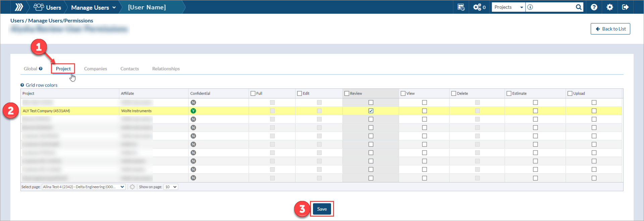Switch to the Relationships tab
This screenshot has width=644, height=221.
pyautogui.click(x=166, y=69)
